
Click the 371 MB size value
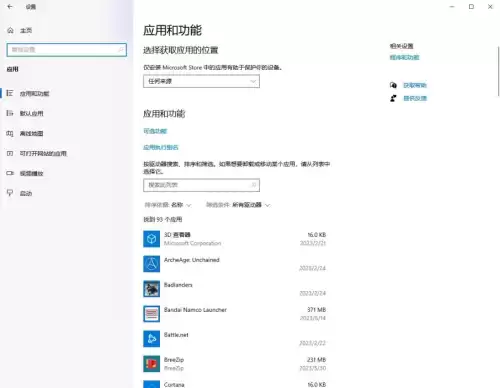(317, 310)
